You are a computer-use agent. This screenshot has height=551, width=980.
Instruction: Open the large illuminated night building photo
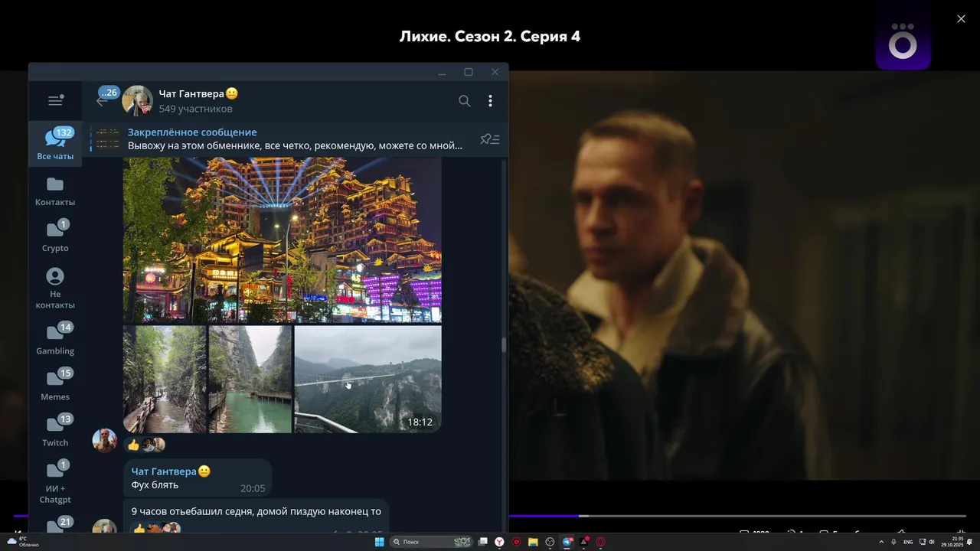283,240
